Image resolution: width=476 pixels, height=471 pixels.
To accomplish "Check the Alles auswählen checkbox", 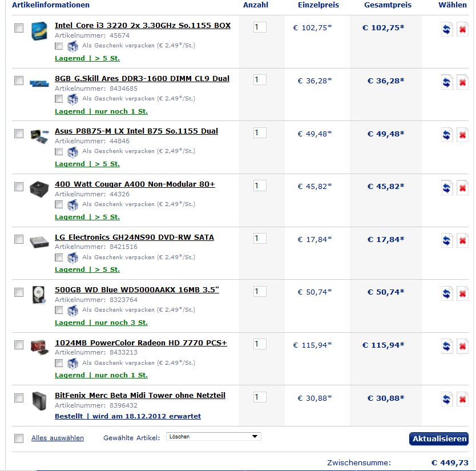I will click(x=19, y=438).
